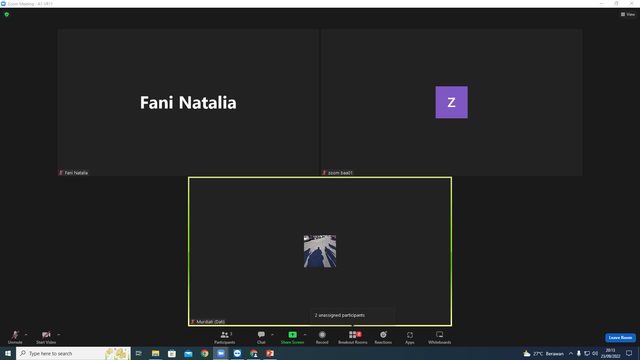Open Reactions menu
This screenshot has height=360, width=640.
pos(383,337)
